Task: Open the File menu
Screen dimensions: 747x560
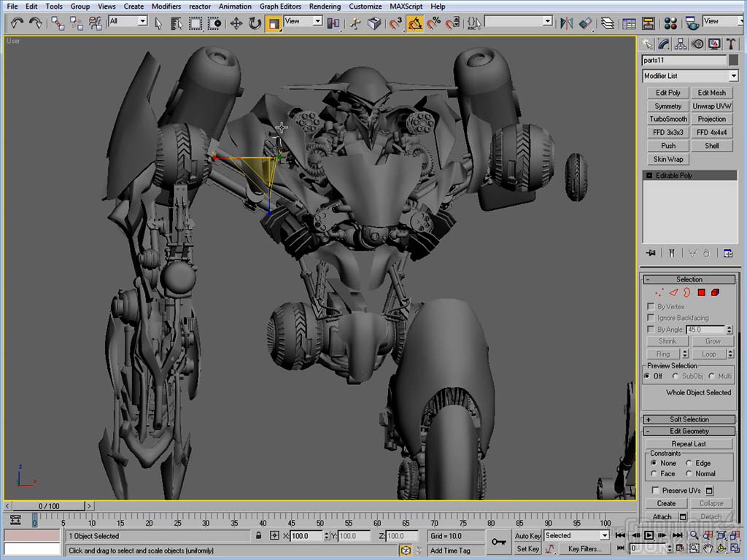Action: tap(12, 6)
